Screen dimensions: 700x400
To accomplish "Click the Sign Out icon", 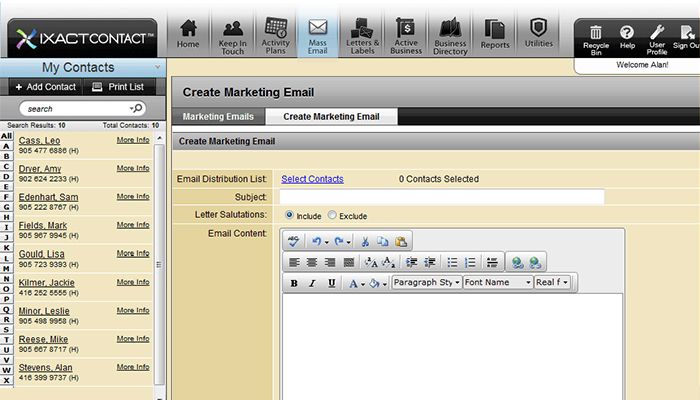I will click(x=687, y=38).
